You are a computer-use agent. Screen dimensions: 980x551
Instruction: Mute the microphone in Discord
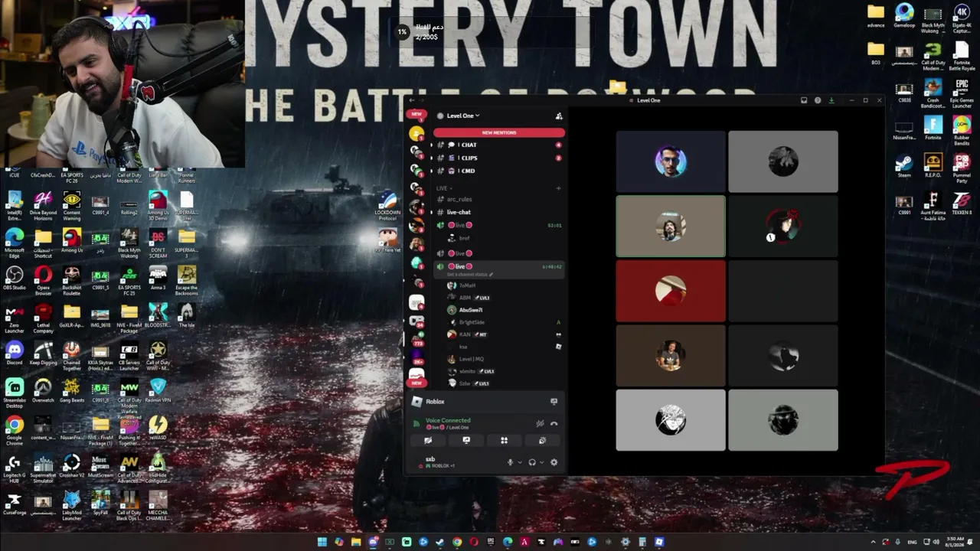click(x=510, y=462)
